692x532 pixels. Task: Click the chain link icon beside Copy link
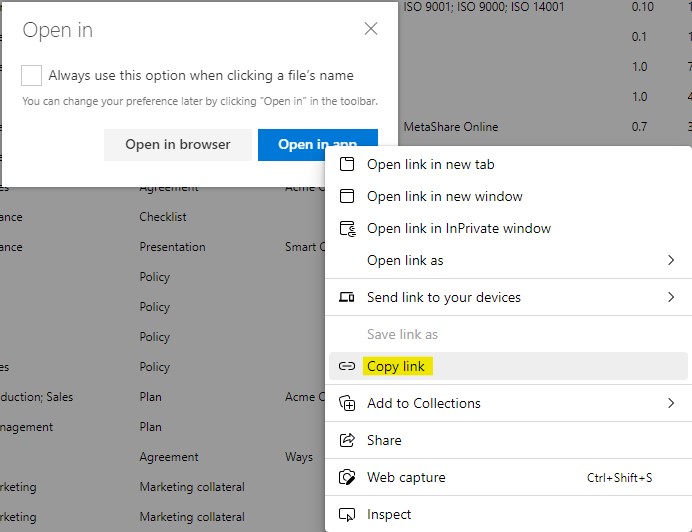[348, 366]
